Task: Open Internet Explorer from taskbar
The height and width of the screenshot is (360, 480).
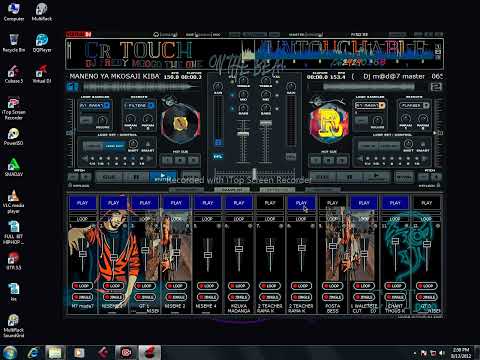Action: (33, 353)
